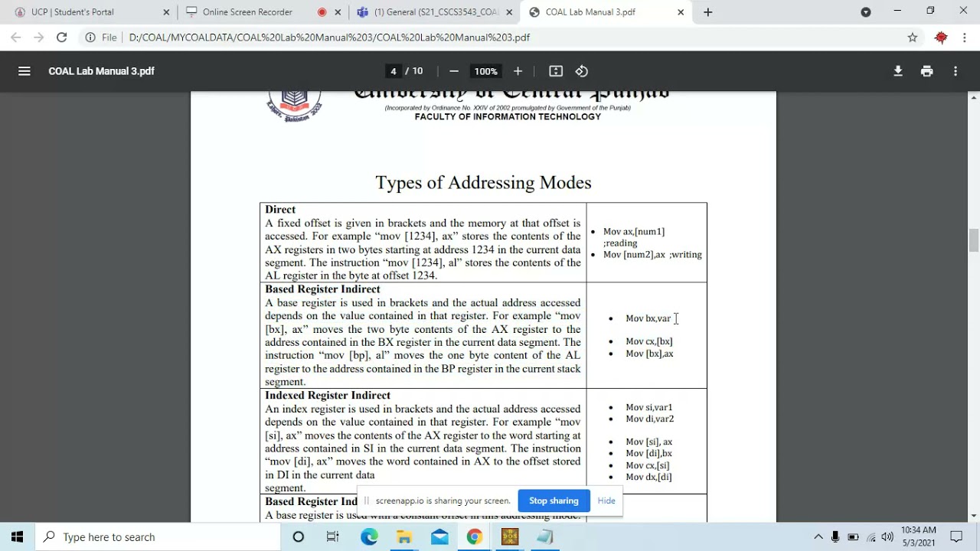Click the Mov ax,[num1] example text
The image size is (980, 551).
pos(634,232)
